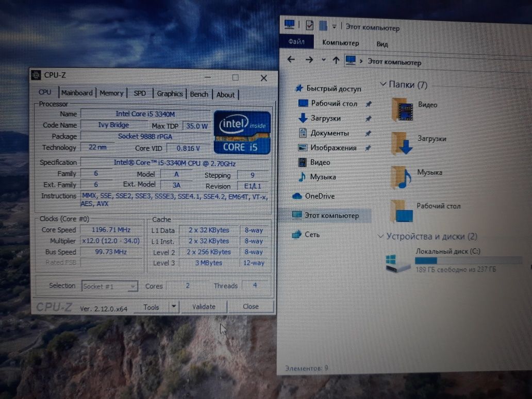Open the Файл tab in Explorer
532x399 pixels.
[296, 41]
